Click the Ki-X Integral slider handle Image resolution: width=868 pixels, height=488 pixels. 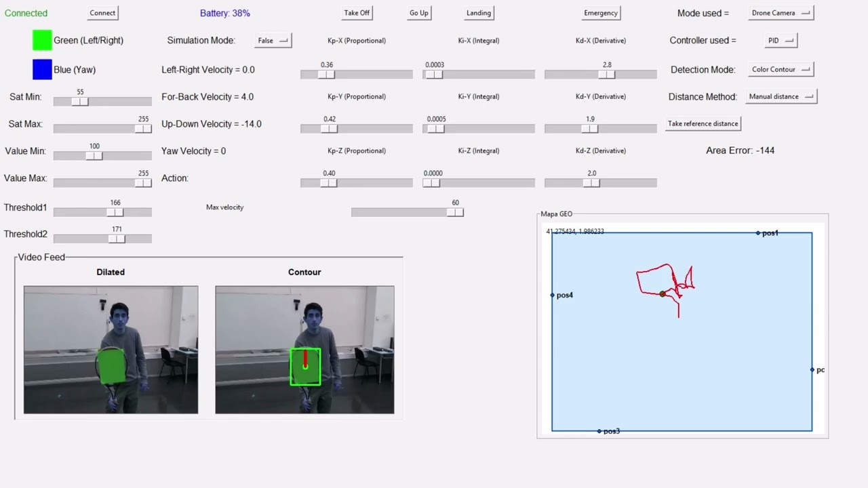click(435, 75)
